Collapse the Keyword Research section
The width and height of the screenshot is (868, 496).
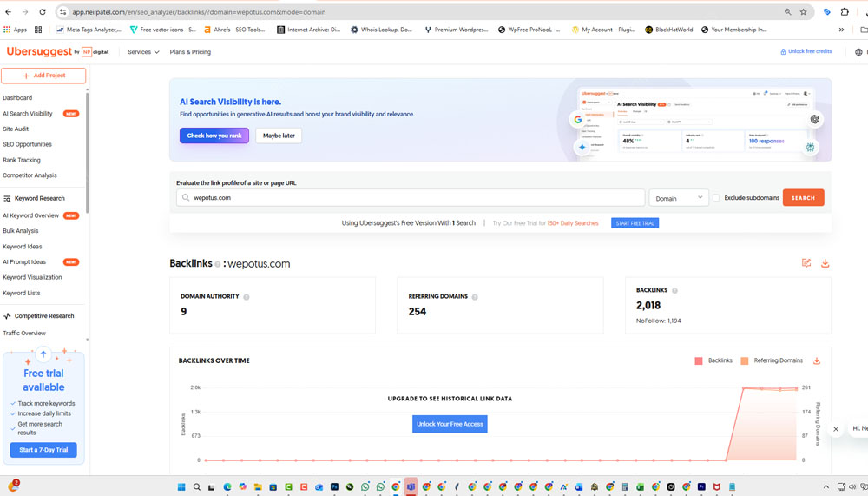[35, 198]
